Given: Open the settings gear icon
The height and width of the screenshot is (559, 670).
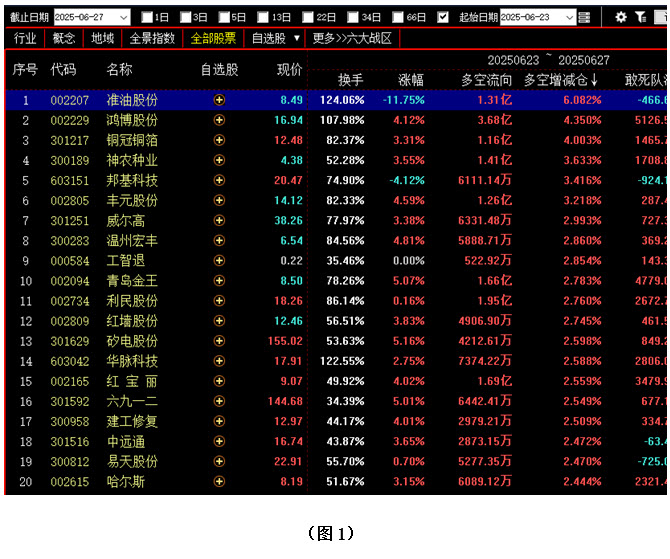Looking at the screenshot, I should tap(621, 17).
